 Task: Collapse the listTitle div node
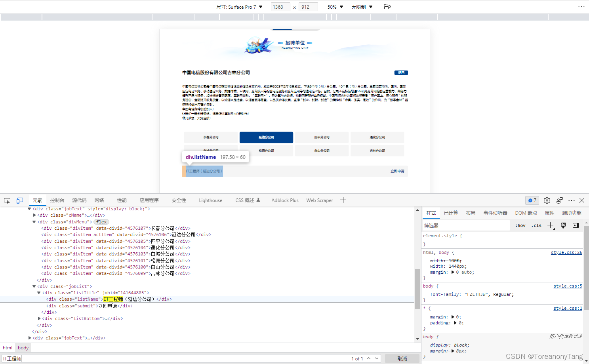(x=39, y=293)
